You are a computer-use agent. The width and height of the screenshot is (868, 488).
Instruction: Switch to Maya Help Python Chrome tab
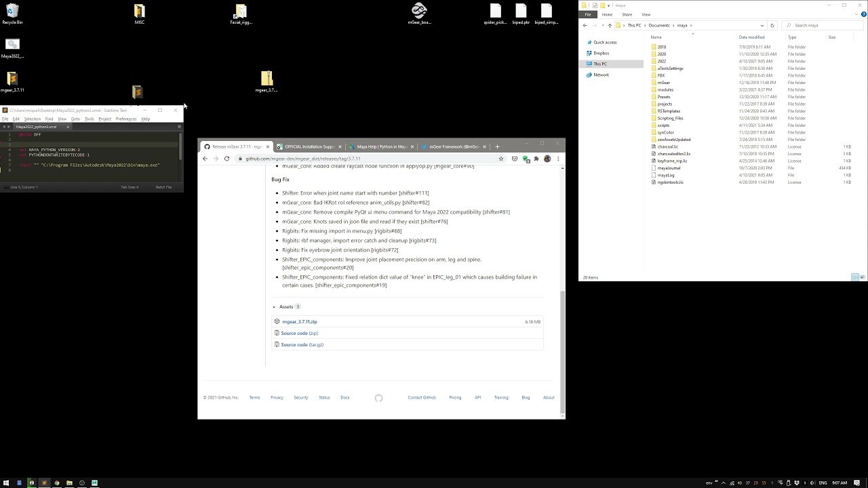pos(380,146)
